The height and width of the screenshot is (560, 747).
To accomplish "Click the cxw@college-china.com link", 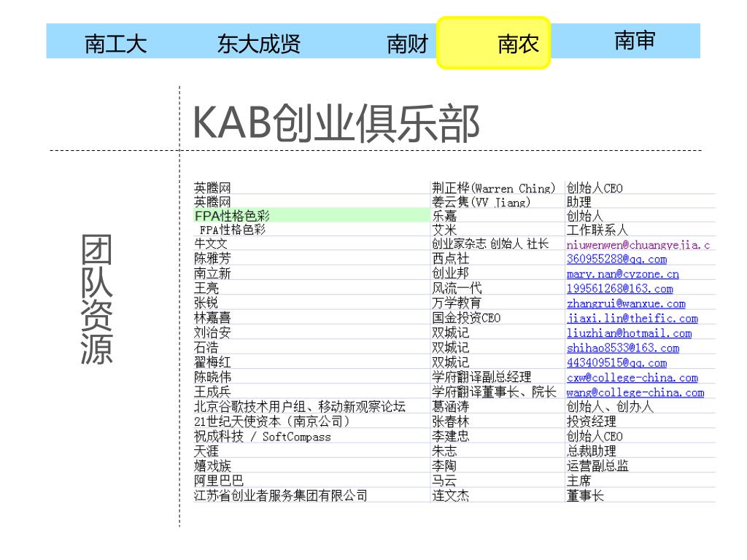I will (632, 378).
